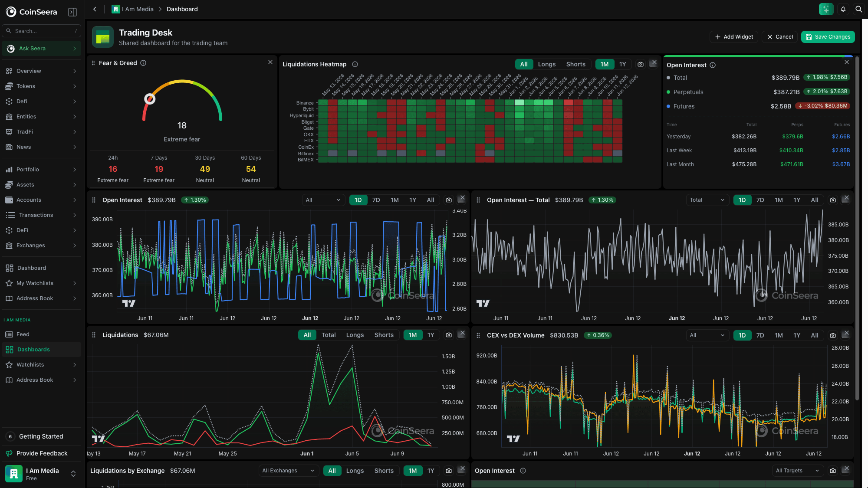The width and height of the screenshot is (868, 488).
Task: Open Accounts in the sidebar
Action: (x=41, y=200)
